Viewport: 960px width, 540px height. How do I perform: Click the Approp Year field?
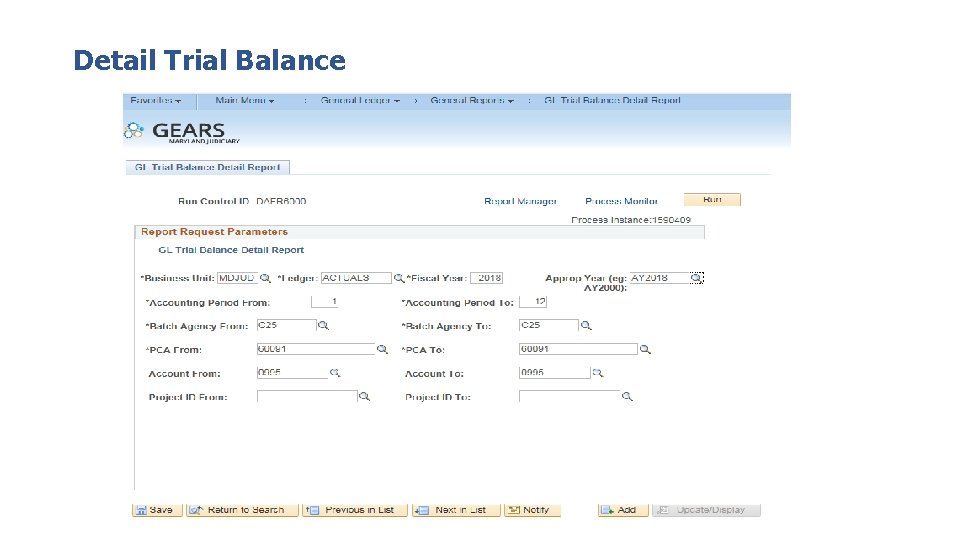[660, 278]
